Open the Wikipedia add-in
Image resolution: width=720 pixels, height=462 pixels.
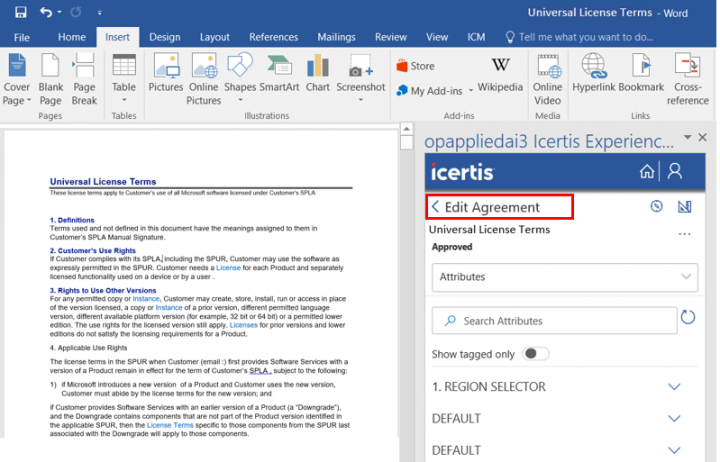click(500, 75)
